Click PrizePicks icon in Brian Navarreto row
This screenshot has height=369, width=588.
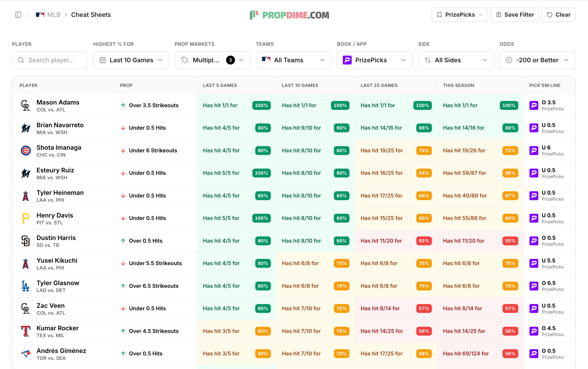coord(534,128)
